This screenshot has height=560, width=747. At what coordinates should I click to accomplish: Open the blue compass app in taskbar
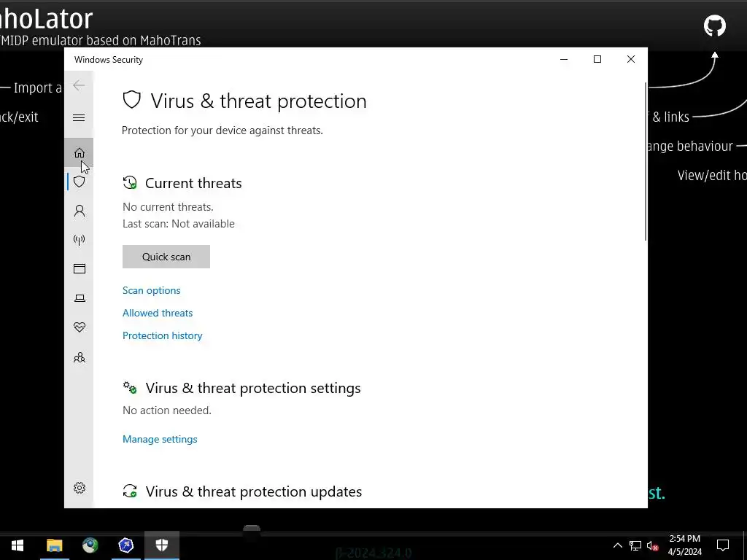[x=125, y=545]
